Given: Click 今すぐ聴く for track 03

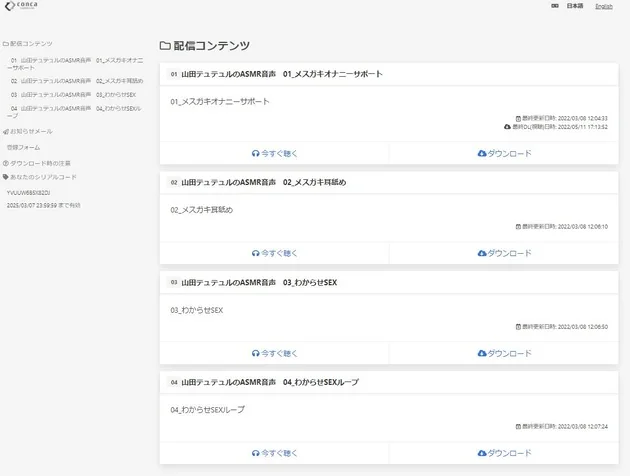Looking at the screenshot, I should pos(274,353).
